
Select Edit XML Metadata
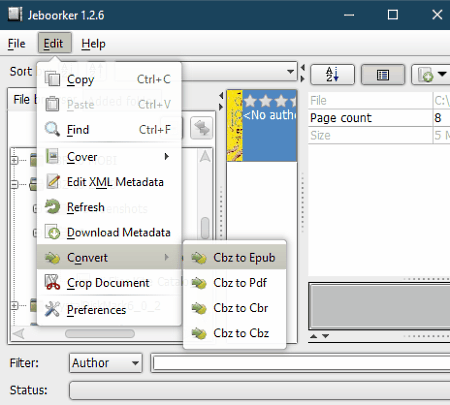(x=109, y=182)
